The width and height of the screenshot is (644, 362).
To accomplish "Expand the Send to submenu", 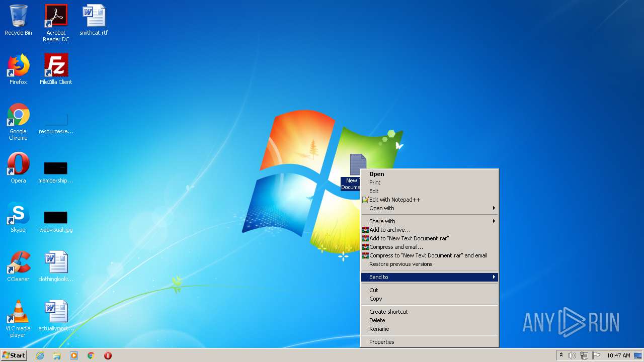I will coord(430,277).
